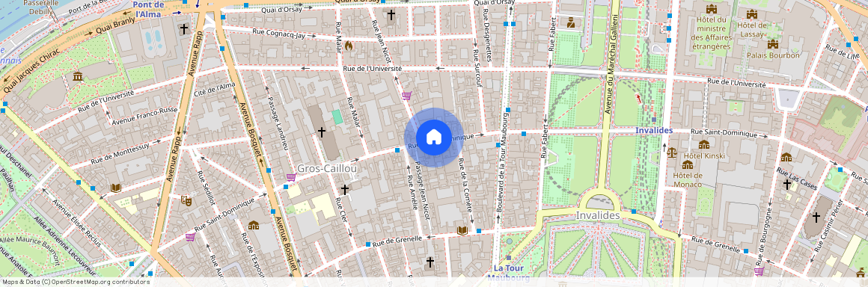Click the church cross beside Rue Cler

coord(344,190)
